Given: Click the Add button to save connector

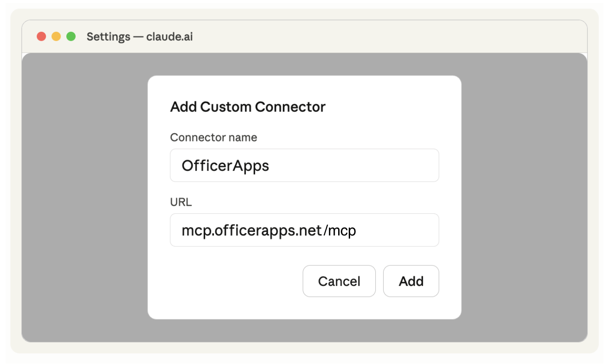Looking at the screenshot, I should [411, 281].
